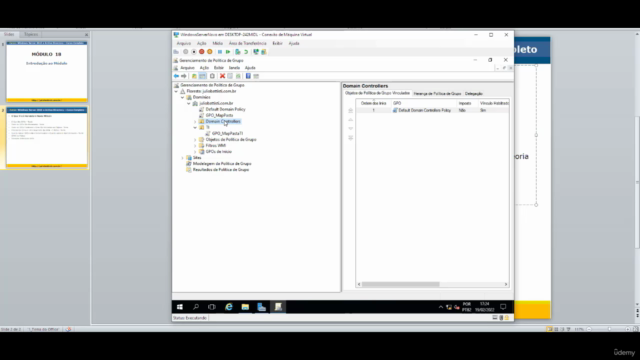Switch to the Delegação tab
The width and height of the screenshot is (640, 360).
tap(473, 93)
